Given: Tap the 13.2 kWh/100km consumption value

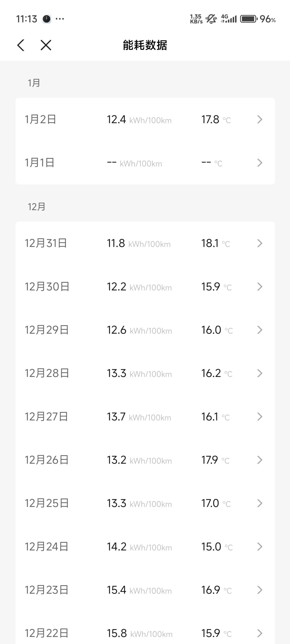Looking at the screenshot, I should click(x=139, y=460).
